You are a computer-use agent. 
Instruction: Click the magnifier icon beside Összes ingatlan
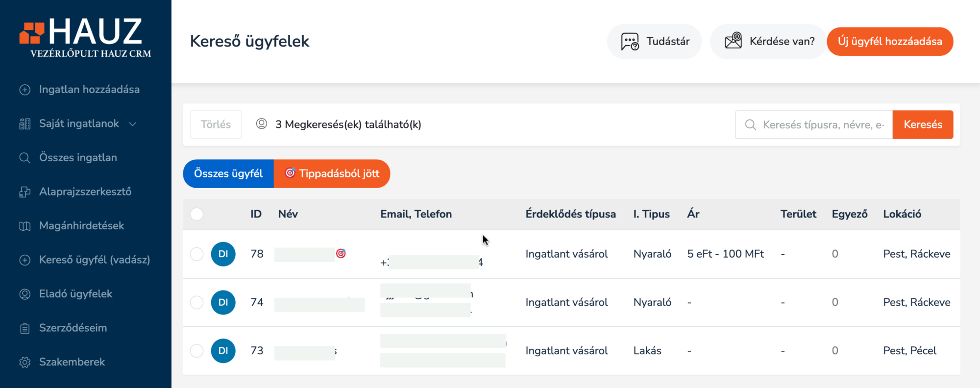24,158
